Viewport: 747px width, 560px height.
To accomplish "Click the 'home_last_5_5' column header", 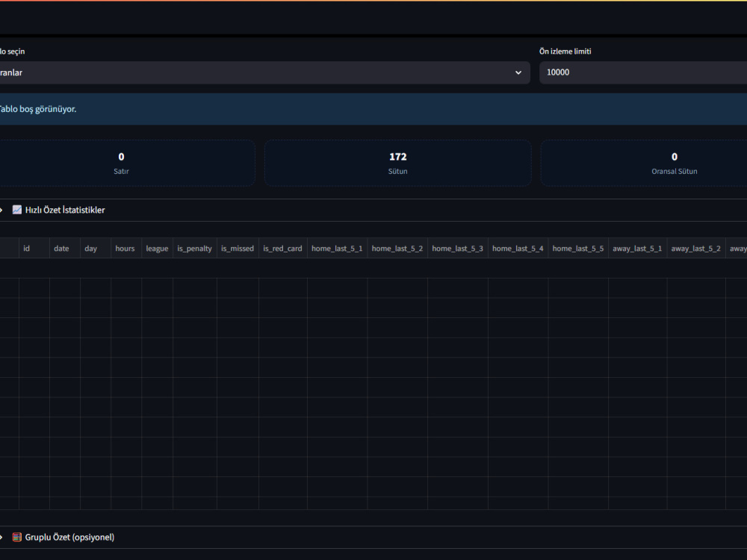I will click(578, 248).
